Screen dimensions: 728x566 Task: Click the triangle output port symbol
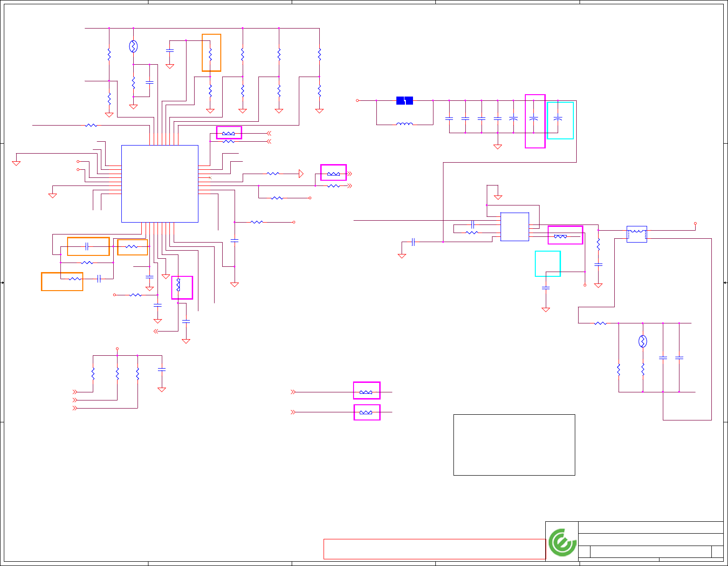301,174
